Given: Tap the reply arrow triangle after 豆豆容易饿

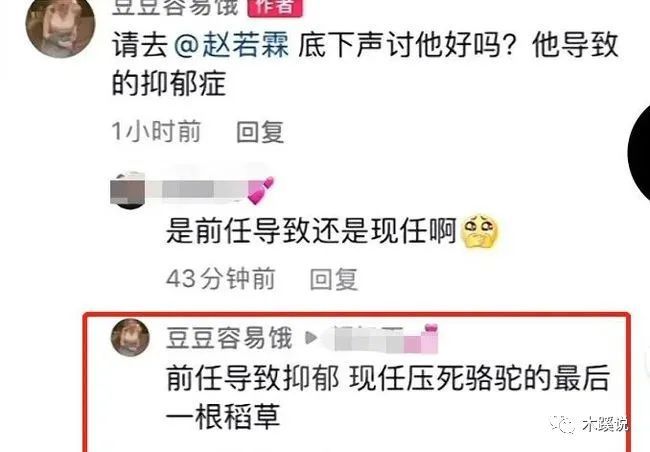Looking at the screenshot, I should tap(311, 338).
